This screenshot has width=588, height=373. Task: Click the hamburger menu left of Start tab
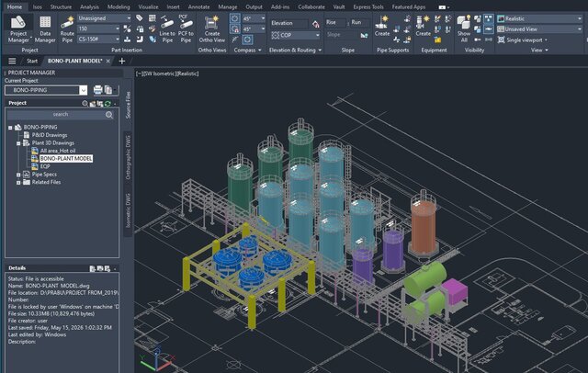(x=12, y=61)
